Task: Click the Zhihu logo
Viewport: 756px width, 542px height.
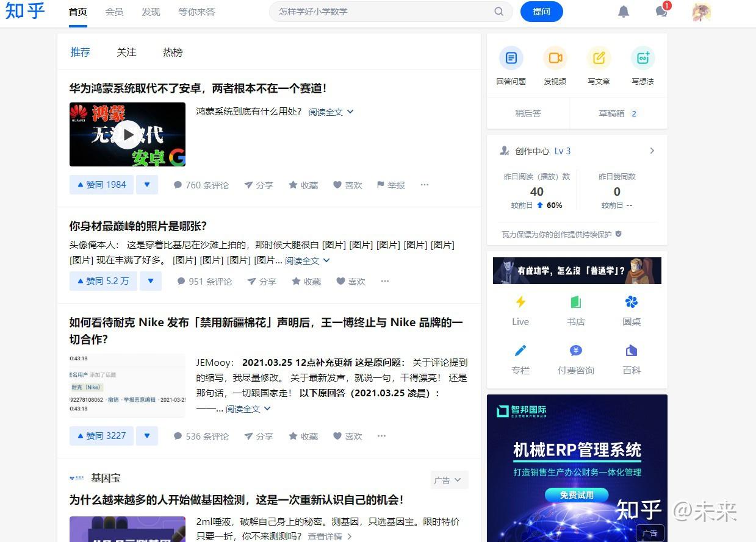Action: pos(25,11)
